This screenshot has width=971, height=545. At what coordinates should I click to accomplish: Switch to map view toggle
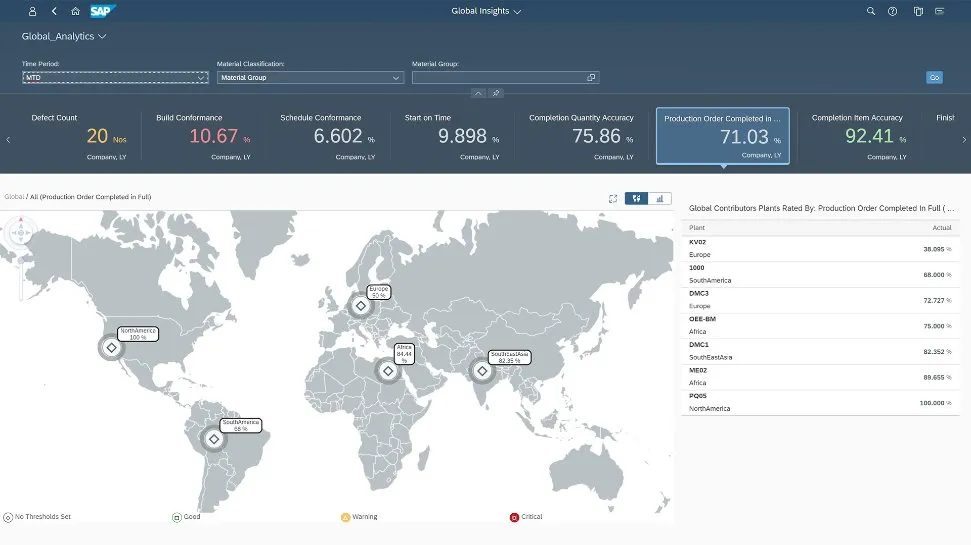click(x=636, y=198)
